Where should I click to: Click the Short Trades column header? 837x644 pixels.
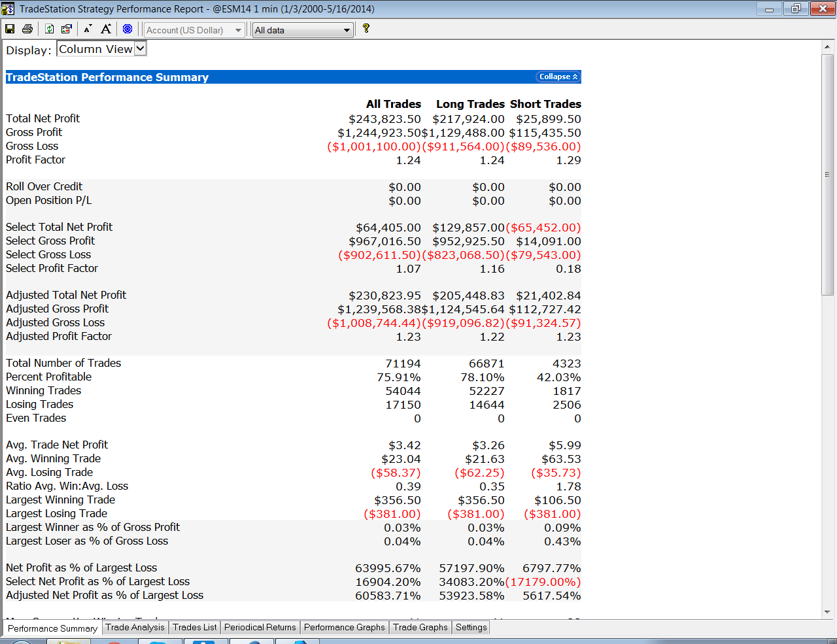pos(545,104)
